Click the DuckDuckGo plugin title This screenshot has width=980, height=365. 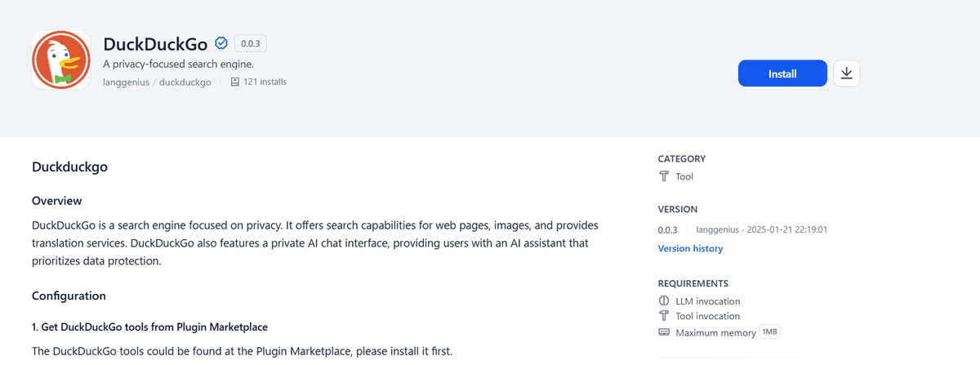(x=155, y=44)
